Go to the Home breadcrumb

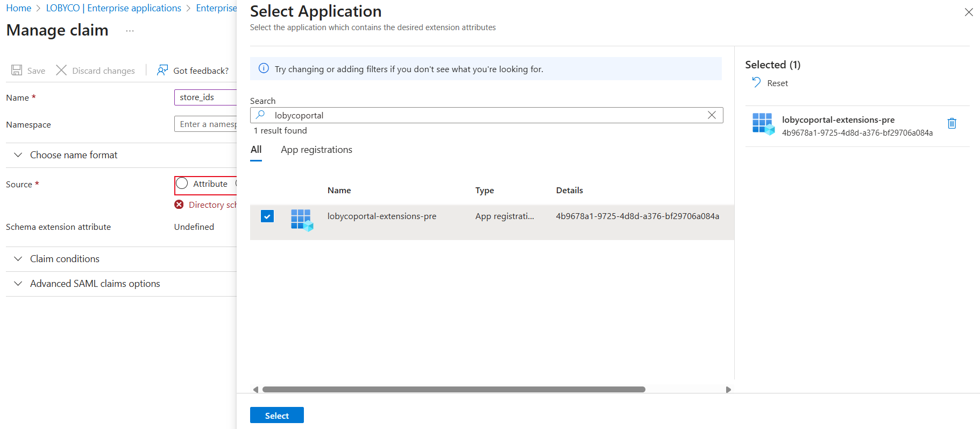tap(19, 8)
